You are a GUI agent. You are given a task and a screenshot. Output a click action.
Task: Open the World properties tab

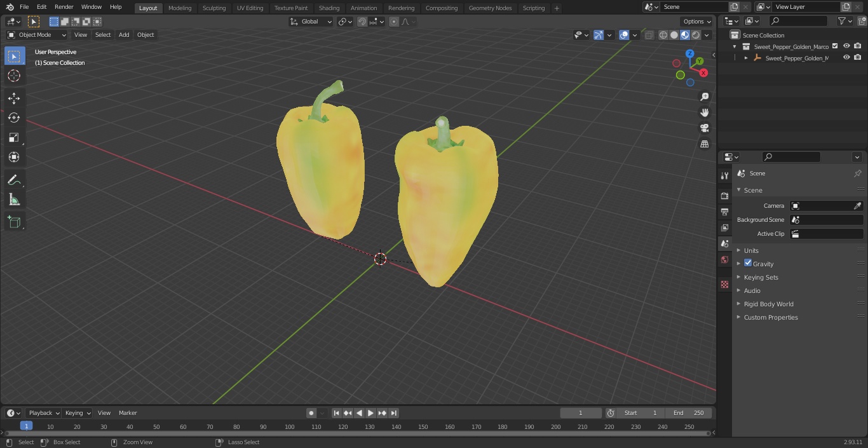pyautogui.click(x=724, y=260)
